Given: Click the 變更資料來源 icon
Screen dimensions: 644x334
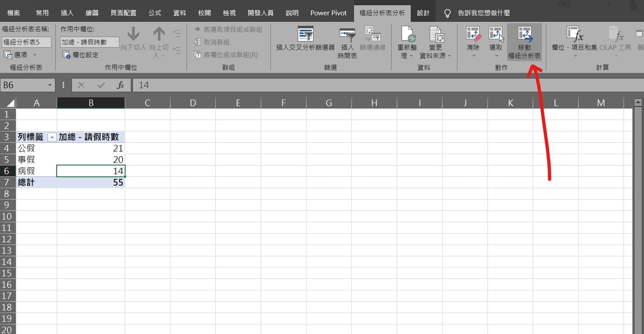Looking at the screenshot, I should pyautogui.click(x=435, y=34).
